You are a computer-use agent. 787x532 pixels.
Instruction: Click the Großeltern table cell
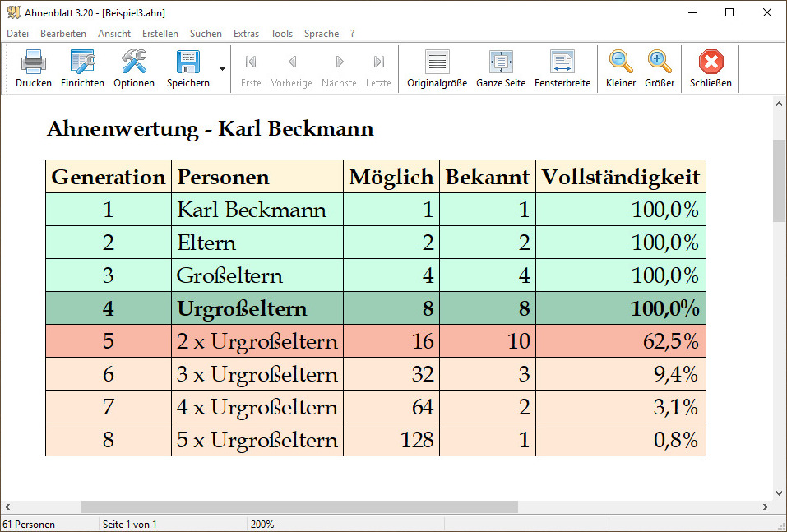tap(257, 275)
